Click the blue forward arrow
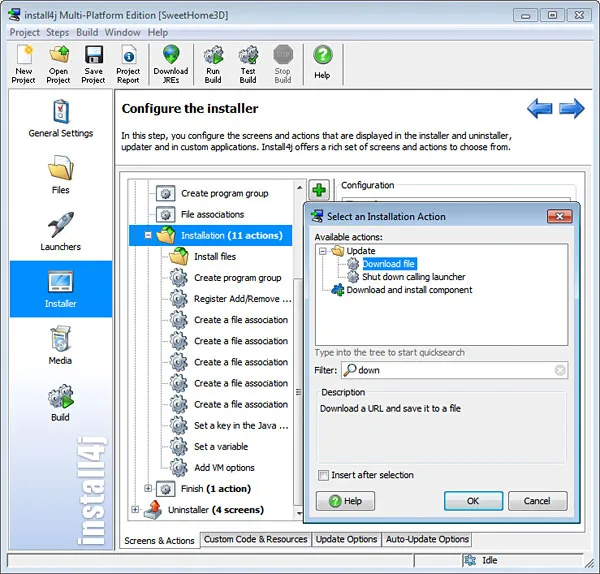600x574 pixels. (572, 108)
